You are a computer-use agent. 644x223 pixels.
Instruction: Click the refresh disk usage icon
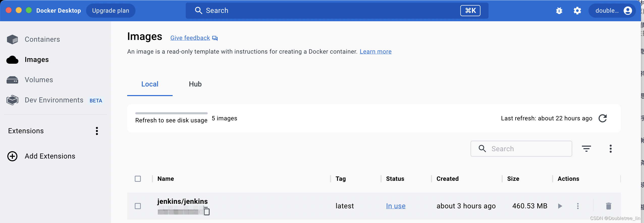(603, 118)
